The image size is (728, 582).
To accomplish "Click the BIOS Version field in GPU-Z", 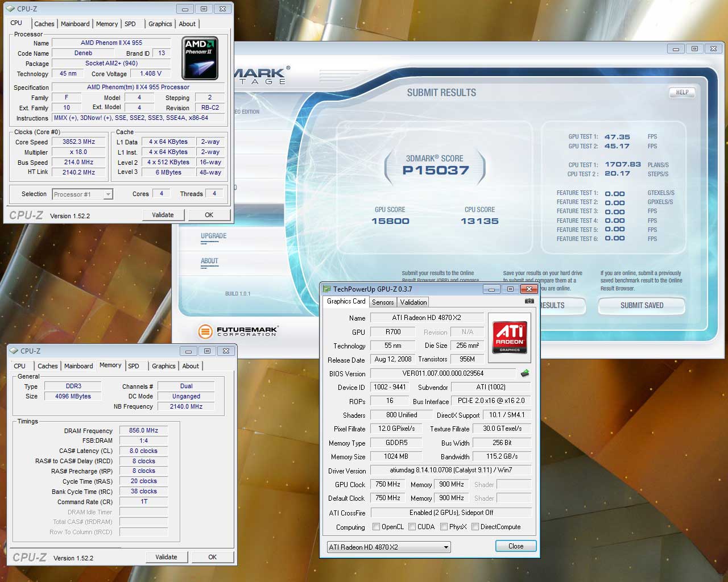I will tap(443, 373).
